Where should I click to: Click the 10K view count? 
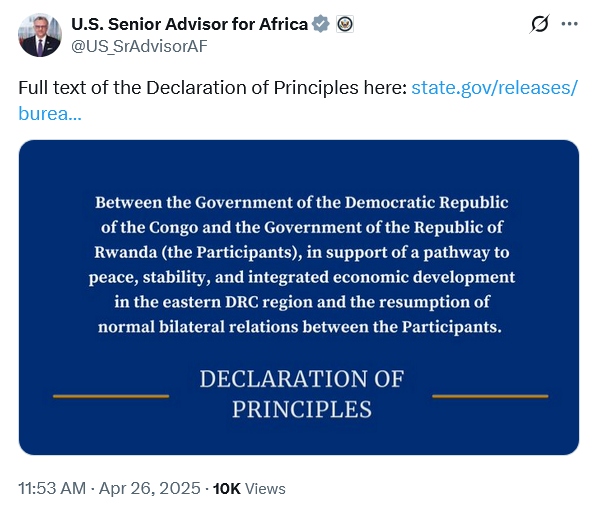click(227, 489)
